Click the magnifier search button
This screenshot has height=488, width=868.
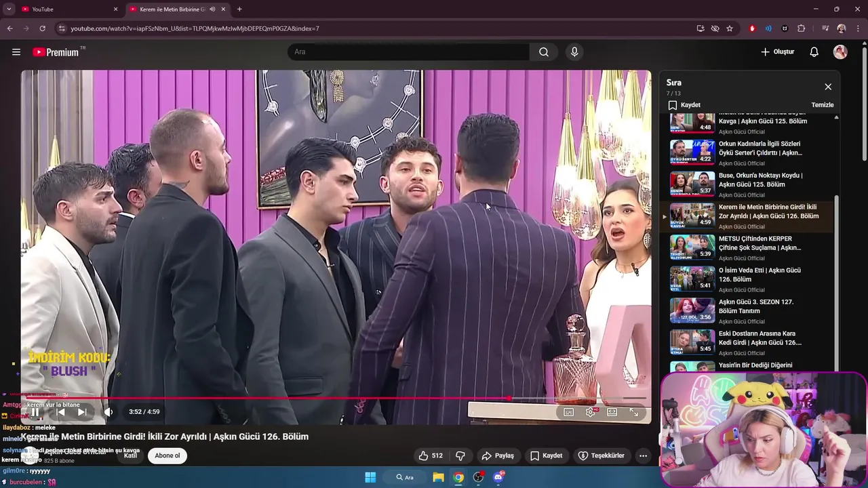544,52
